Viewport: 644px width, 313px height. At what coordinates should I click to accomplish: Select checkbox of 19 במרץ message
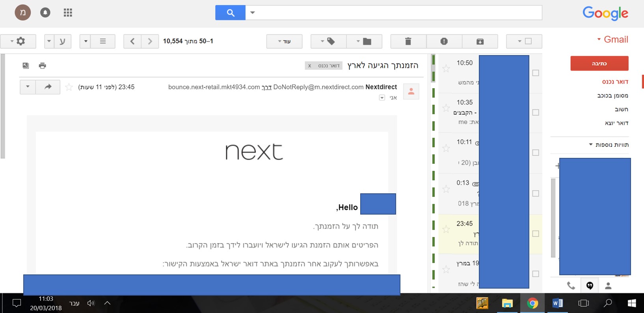[x=536, y=274]
